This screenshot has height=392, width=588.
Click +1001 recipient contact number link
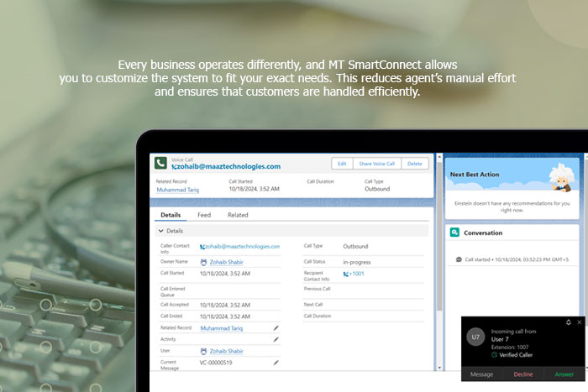357,274
